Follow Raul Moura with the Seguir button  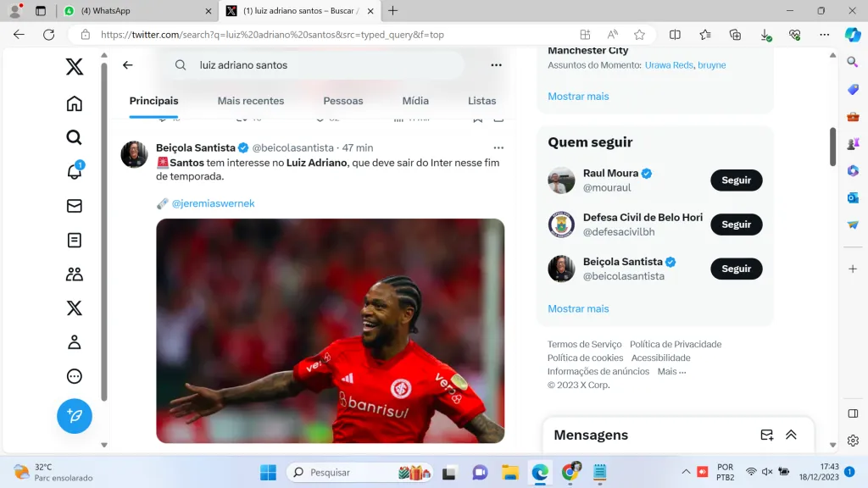coord(736,180)
